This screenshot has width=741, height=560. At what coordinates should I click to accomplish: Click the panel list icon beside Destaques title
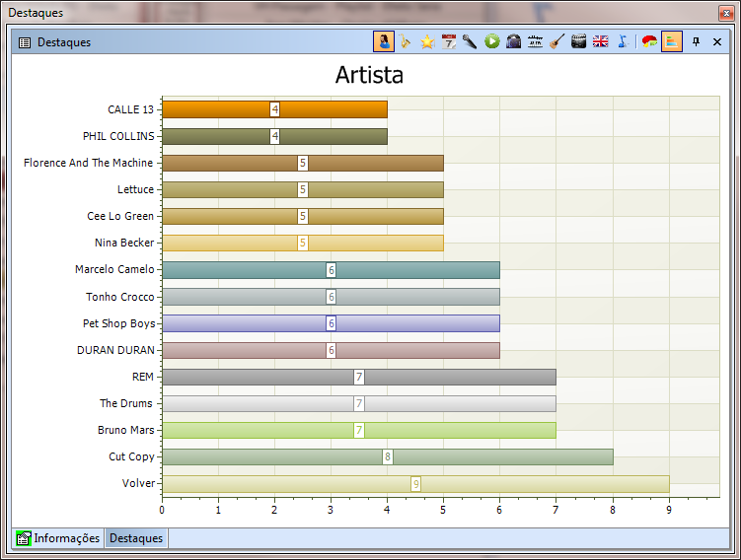click(x=24, y=42)
